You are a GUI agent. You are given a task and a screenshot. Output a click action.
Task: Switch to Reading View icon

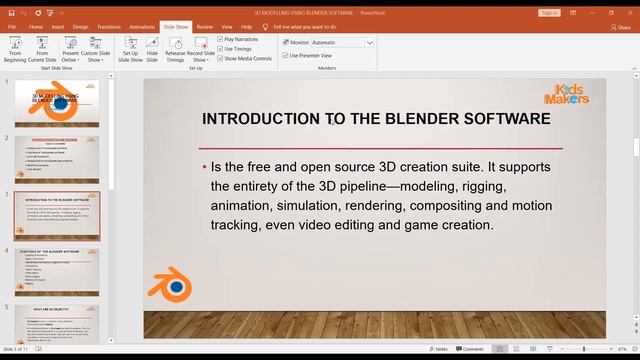(x=533, y=349)
